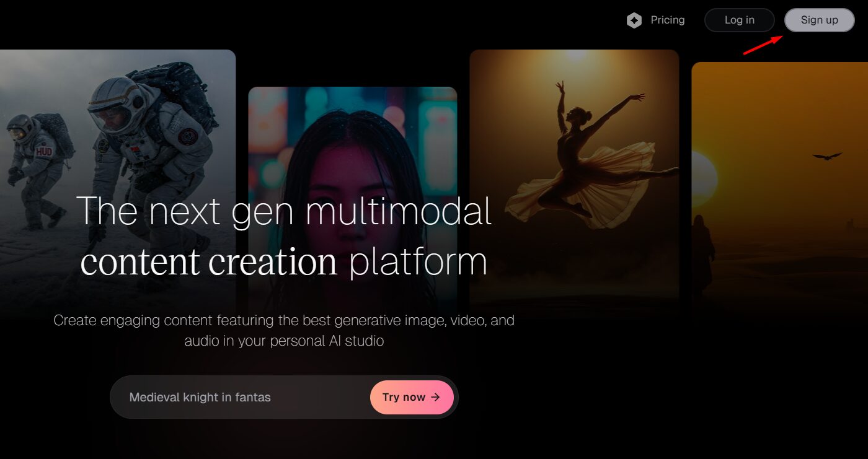
Task: Click the hexagon sparkle icon beside Pricing
Action: [x=634, y=20]
